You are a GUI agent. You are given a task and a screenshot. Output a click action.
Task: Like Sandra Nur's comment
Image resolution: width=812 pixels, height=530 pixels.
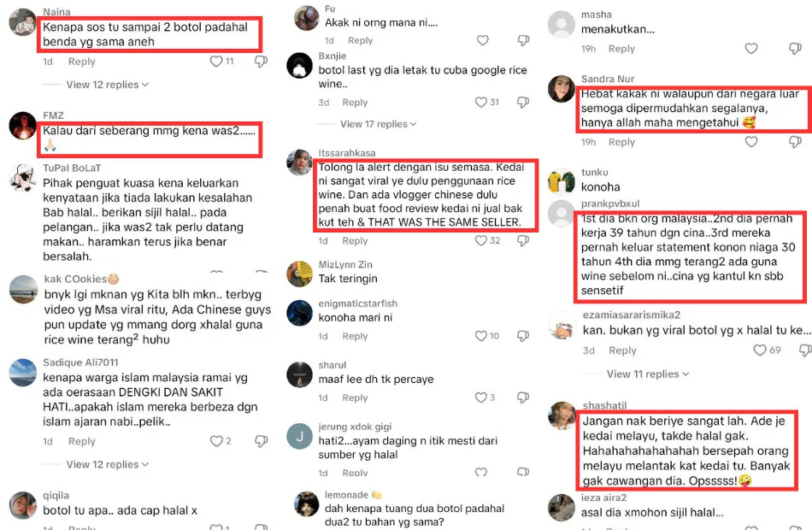coord(751,141)
